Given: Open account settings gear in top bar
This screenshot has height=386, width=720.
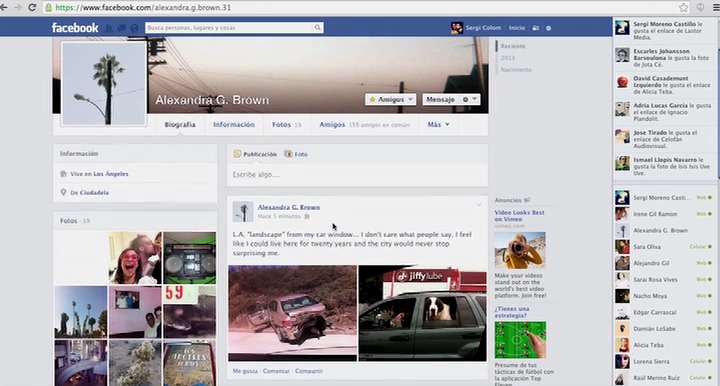Looking at the screenshot, I should tap(548, 28).
